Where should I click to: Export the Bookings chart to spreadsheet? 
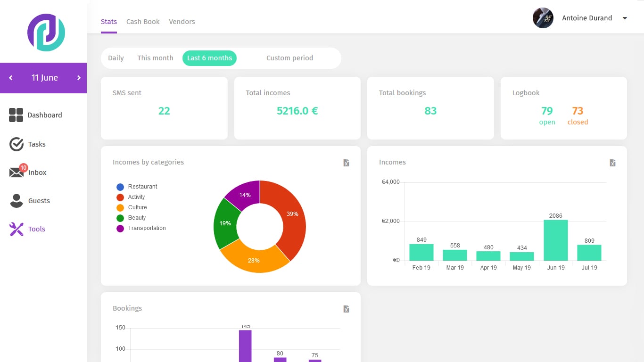click(x=346, y=309)
